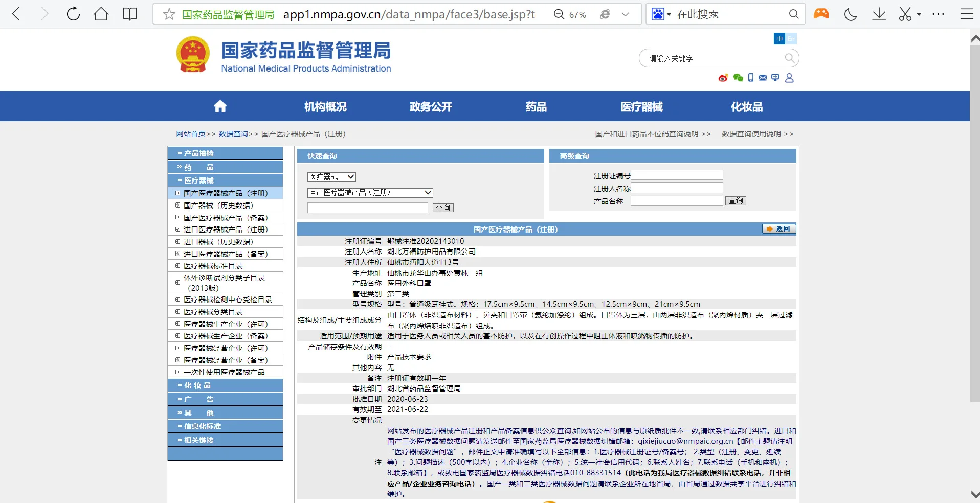Open the Baidu search engine selector
The height and width of the screenshot is (503, 980).
point(661,14)
